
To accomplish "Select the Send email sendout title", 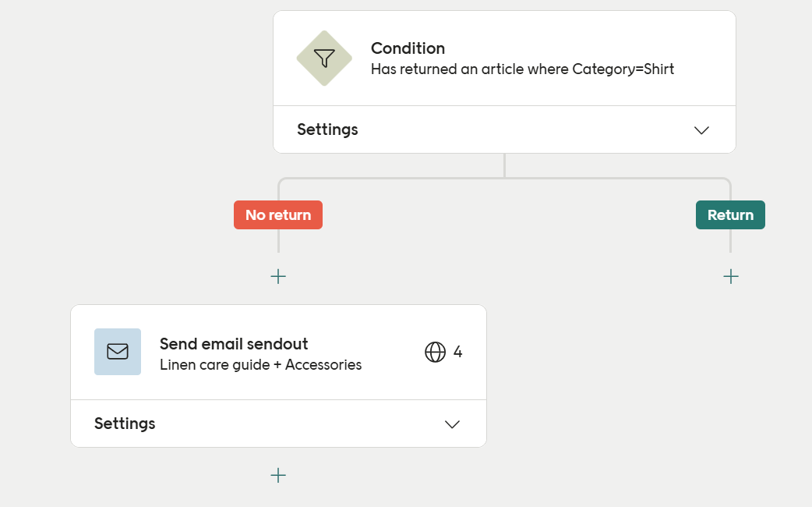I will [234, 344].
